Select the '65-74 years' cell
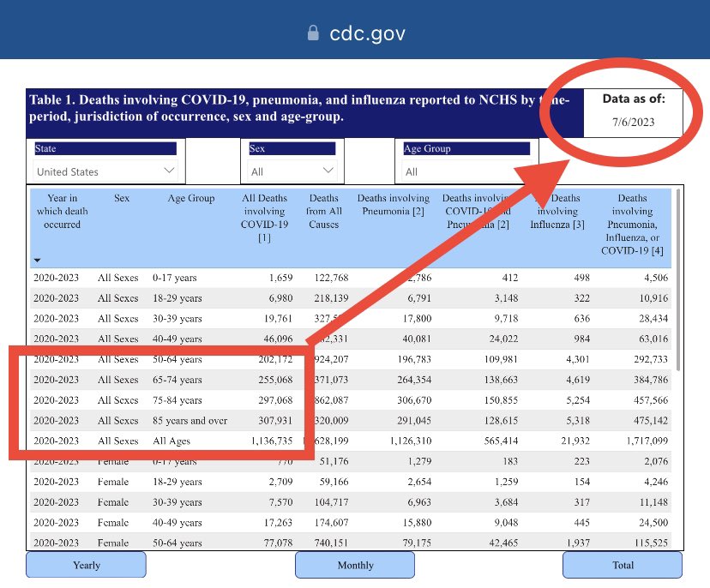The width and height of the screenshot is (710, 588). (177, 380)
